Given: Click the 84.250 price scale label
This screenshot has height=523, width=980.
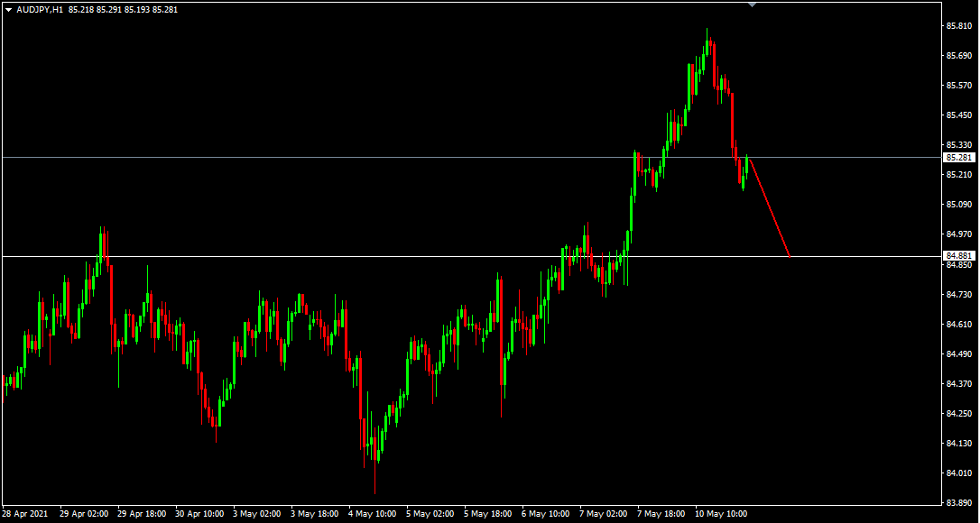Looking at the screenshot, I should click(958, 414).
